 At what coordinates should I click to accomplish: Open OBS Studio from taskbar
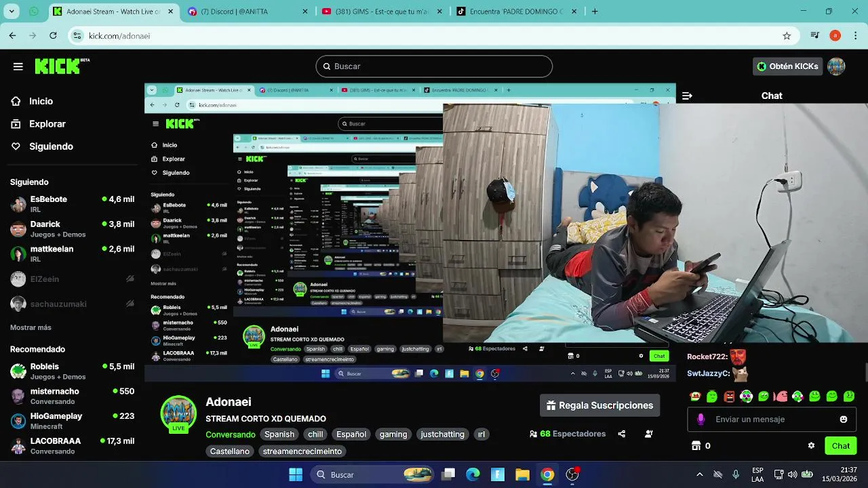point(572,474)
